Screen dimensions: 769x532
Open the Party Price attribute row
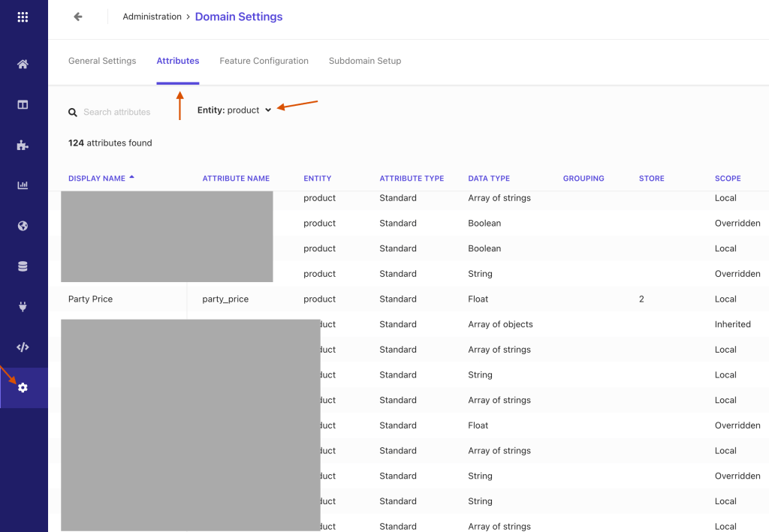91,299
